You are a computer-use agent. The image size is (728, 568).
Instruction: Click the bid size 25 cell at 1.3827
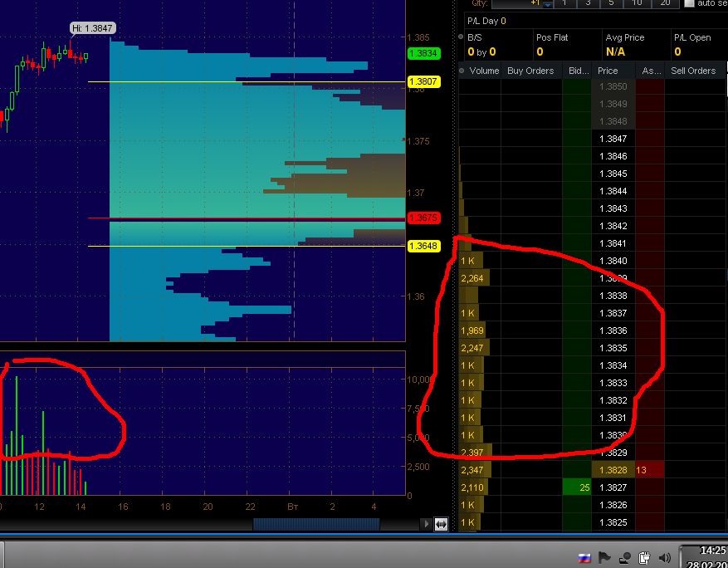(x=577, y=487)
